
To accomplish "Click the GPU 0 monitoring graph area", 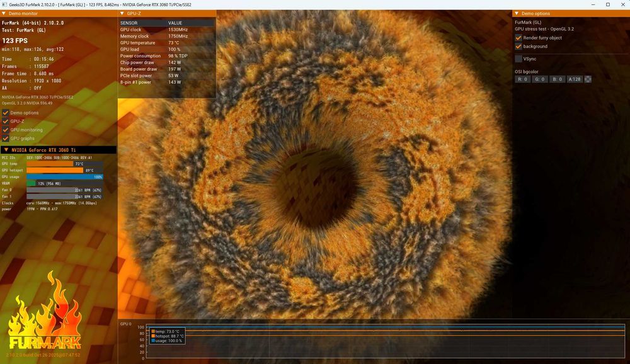I will point(385,341).
